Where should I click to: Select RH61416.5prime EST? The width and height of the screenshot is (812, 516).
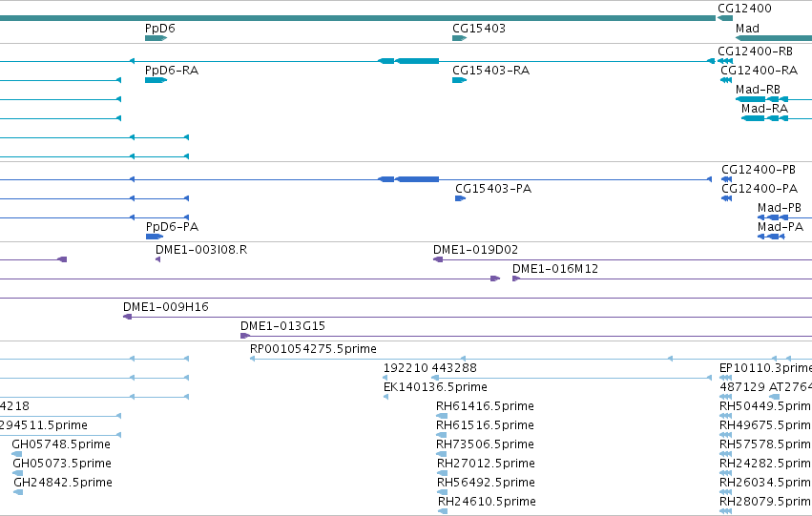tap(442, 416)
